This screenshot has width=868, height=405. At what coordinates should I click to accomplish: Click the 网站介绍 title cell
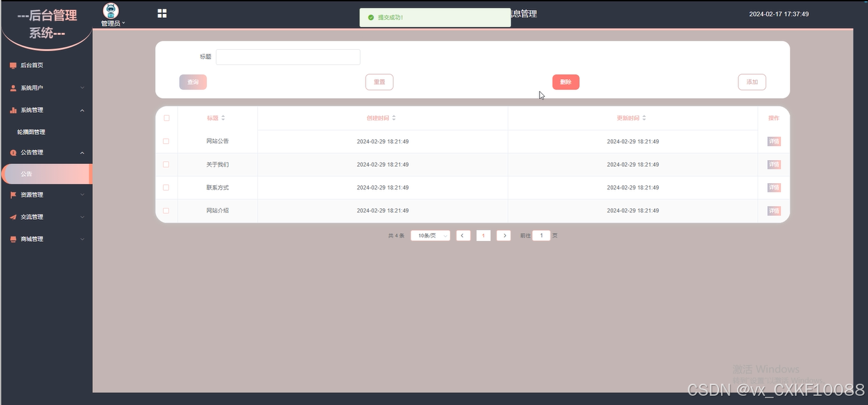(217, 210)
